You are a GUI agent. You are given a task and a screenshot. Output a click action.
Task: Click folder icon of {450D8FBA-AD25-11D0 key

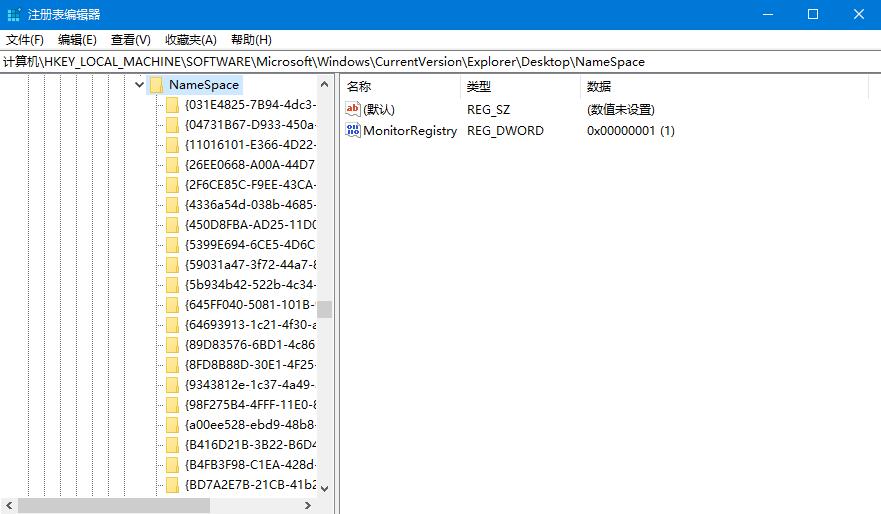click(x=172, y=225)
